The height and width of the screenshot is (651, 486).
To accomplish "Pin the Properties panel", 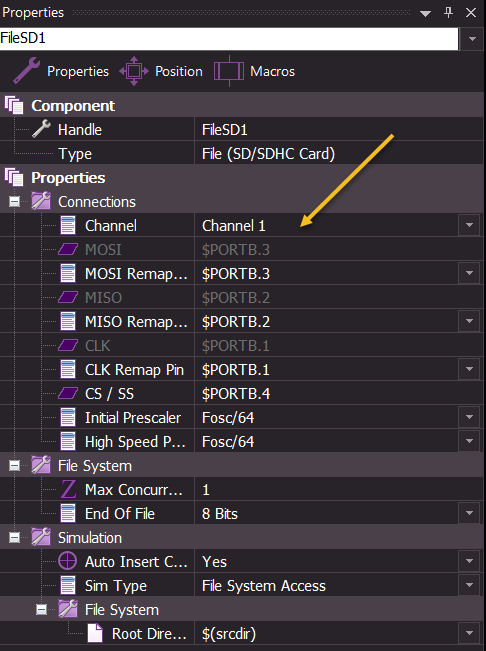I will coord(448,12).
